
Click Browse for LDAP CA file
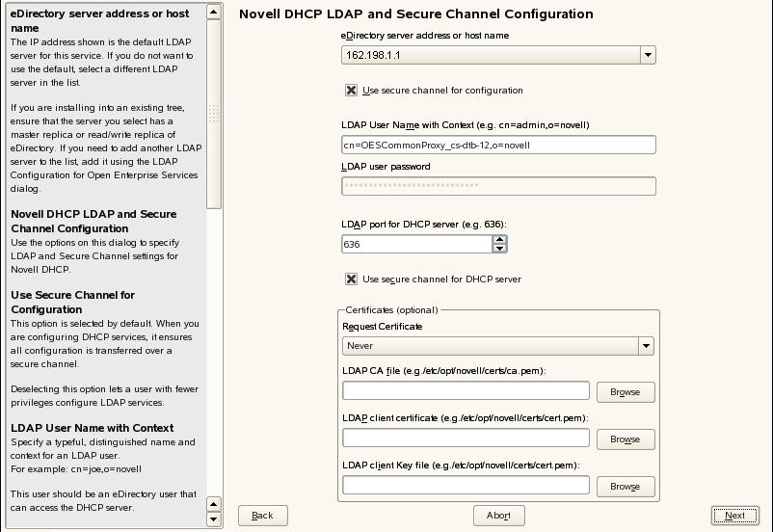(625, 392)
